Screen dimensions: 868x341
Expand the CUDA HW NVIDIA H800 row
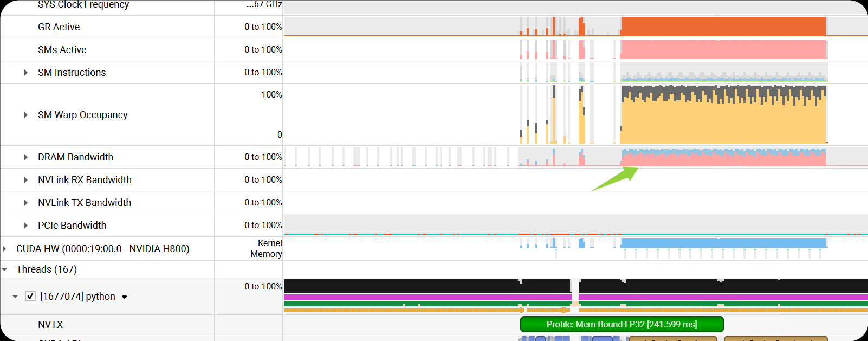coord(4,249)
